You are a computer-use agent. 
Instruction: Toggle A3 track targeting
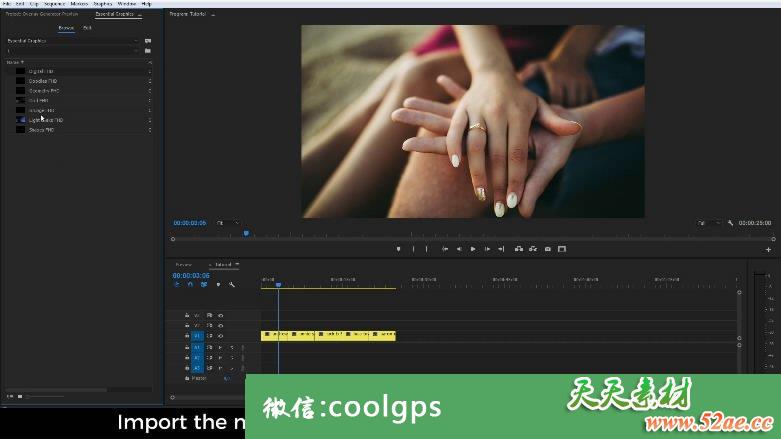pyautogui.click(x=197, y=368)
